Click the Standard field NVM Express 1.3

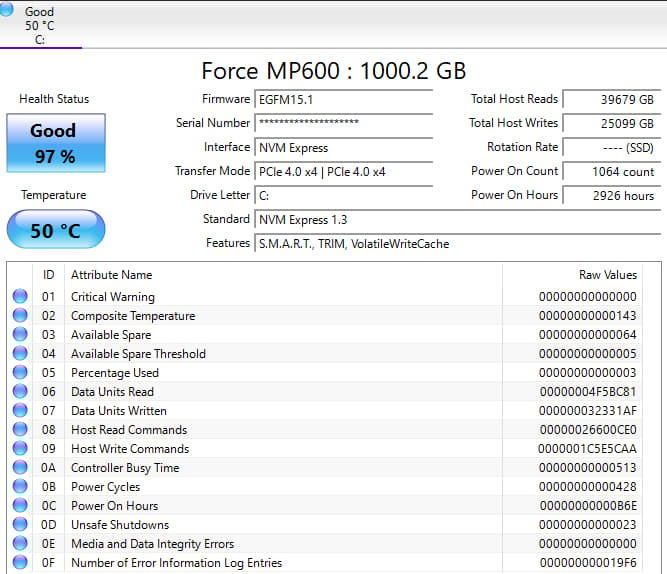458,220
